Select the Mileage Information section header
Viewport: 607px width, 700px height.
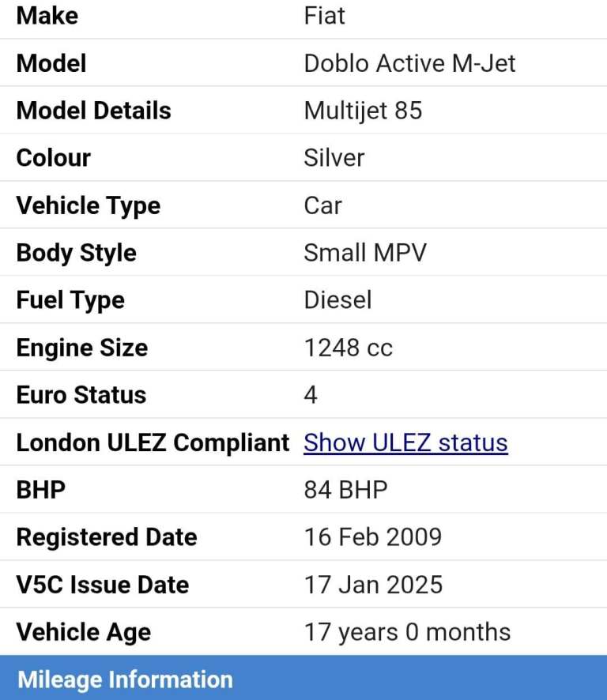pyautogui.click(x=125, y=679)
